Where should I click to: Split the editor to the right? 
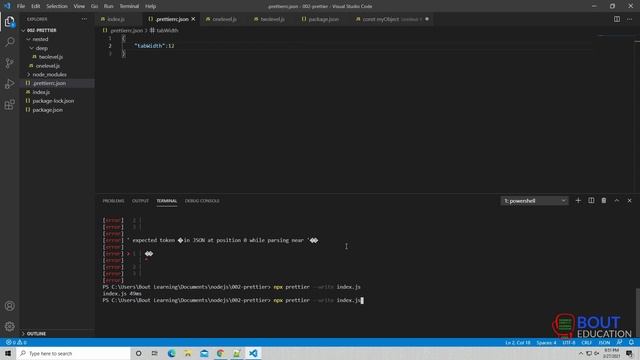click(x=617, y=19)
